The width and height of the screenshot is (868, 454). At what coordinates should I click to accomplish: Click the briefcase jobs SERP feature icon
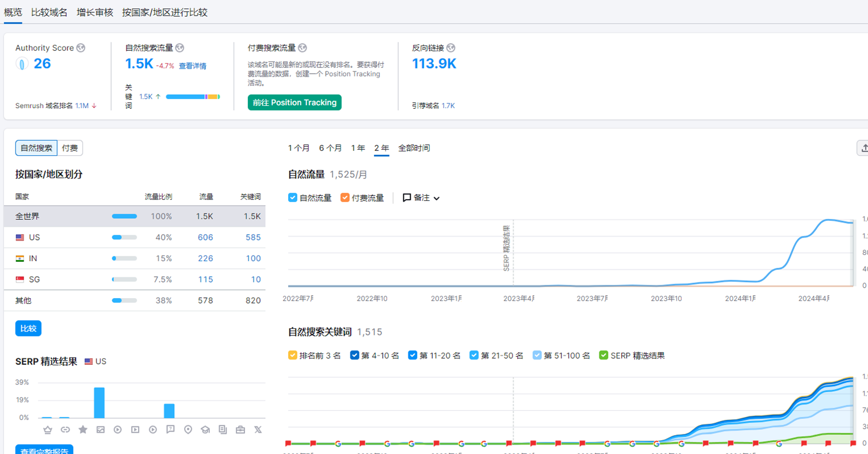coord(240,430)
